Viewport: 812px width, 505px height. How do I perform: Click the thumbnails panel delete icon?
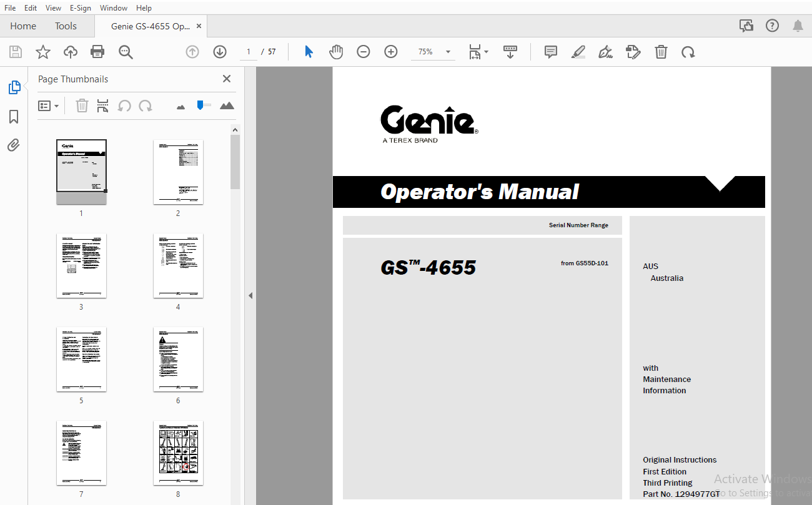tap(82, 105)
